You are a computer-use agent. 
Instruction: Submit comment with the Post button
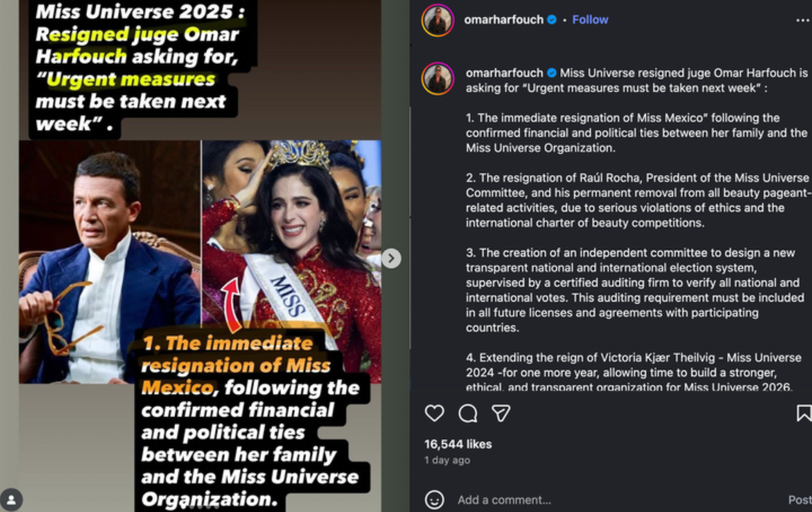[799, 499]
